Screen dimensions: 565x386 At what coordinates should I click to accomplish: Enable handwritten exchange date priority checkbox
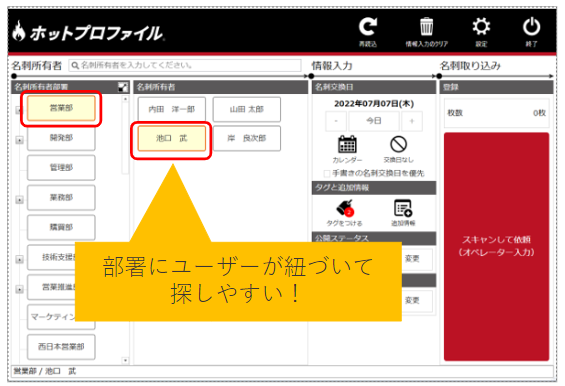click(327, 174)
